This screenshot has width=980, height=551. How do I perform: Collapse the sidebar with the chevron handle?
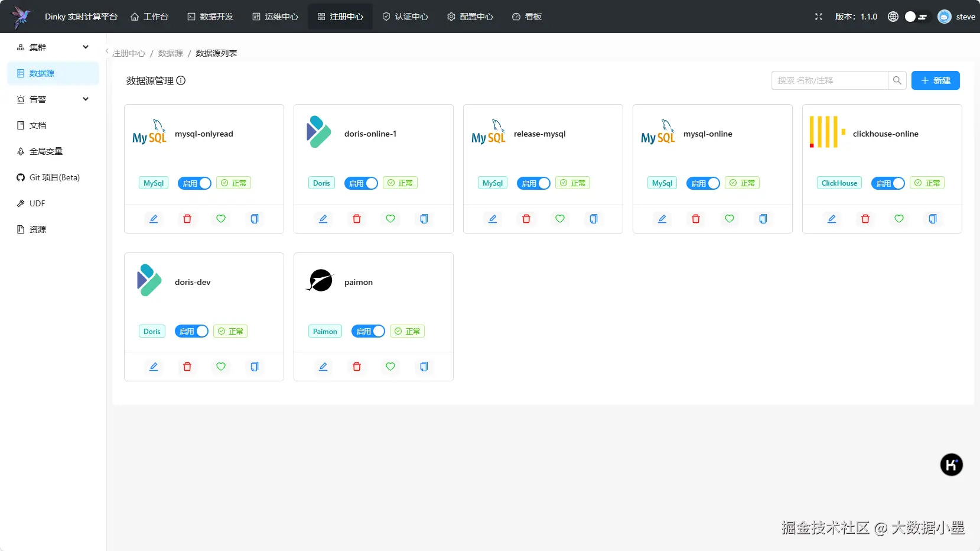107,51
